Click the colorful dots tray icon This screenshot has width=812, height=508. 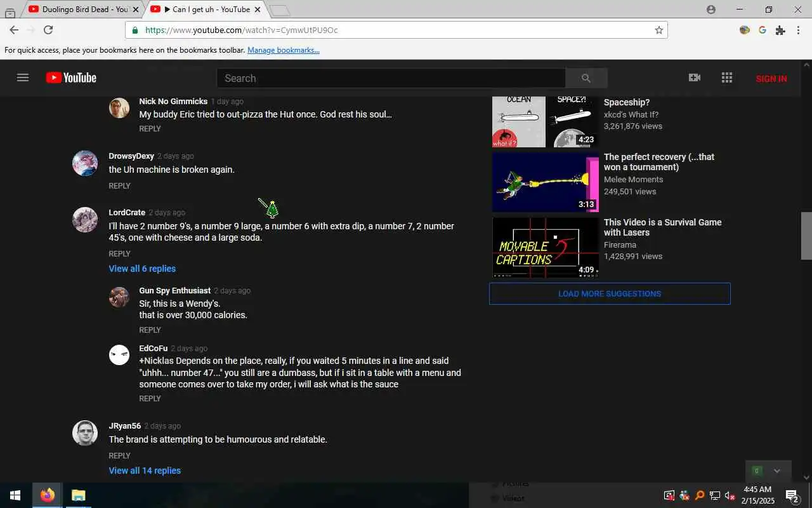coord(684,495)
